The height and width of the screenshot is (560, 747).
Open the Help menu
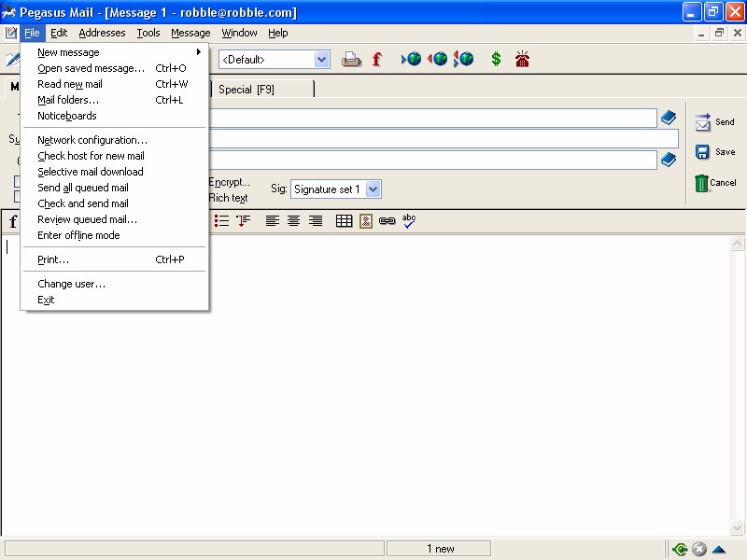(277, 33)
